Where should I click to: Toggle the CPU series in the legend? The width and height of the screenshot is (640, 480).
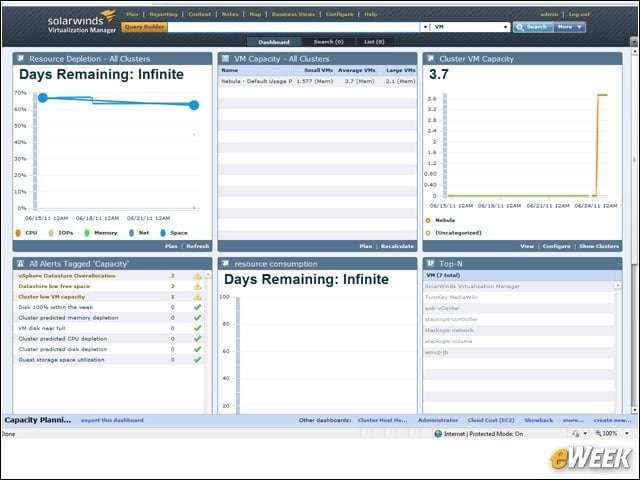pos(27,233)
